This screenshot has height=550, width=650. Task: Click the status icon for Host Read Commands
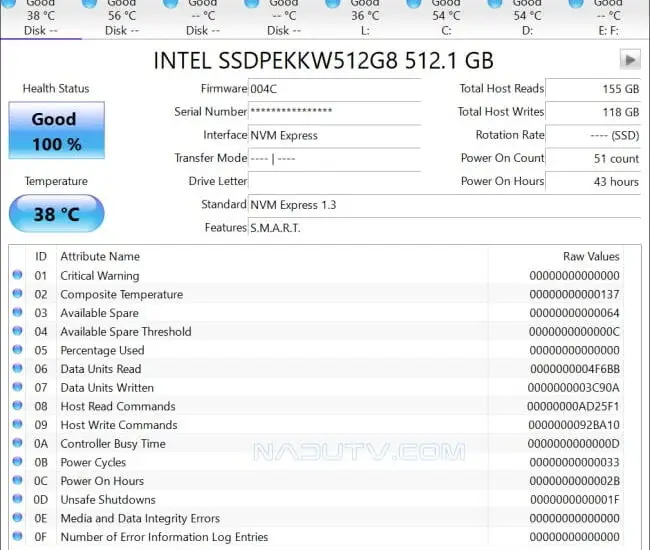pos(17,405)
